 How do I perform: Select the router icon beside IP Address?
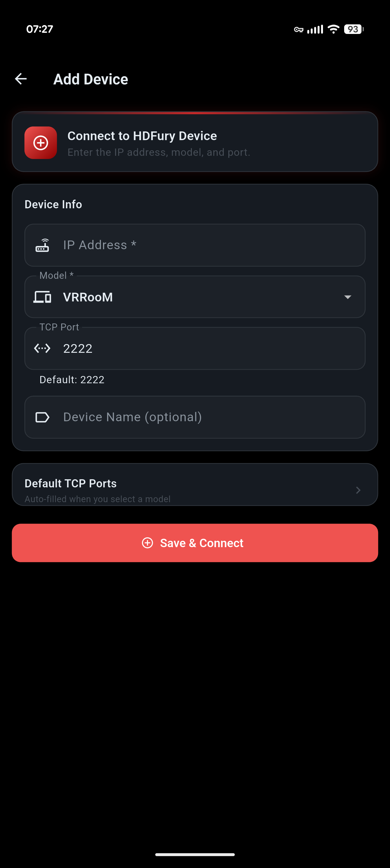[42, 245]
